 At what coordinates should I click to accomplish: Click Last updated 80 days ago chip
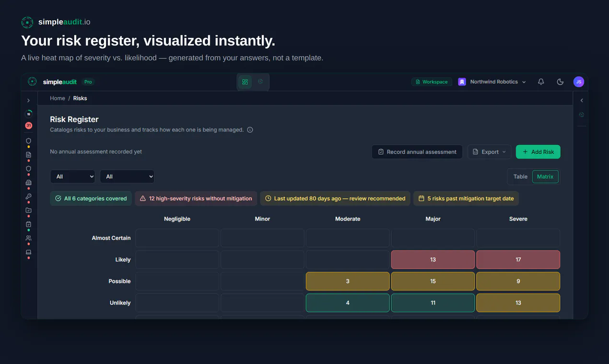[335, 198]
